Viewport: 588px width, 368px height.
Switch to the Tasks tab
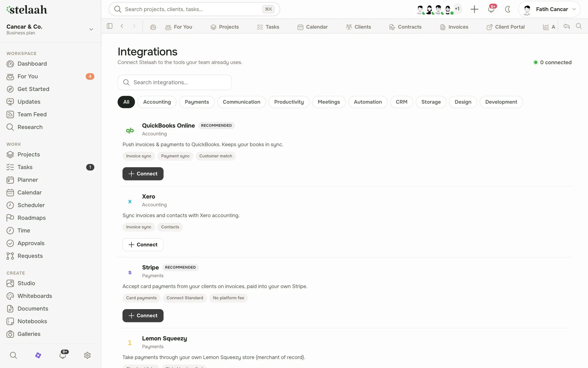[x=268, y=27]
